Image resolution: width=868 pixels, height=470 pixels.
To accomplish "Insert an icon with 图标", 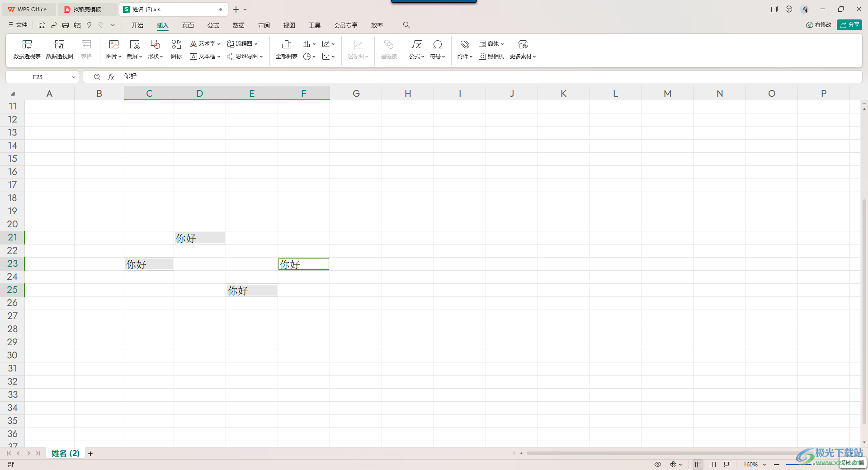I will click(x=176, y=50).
